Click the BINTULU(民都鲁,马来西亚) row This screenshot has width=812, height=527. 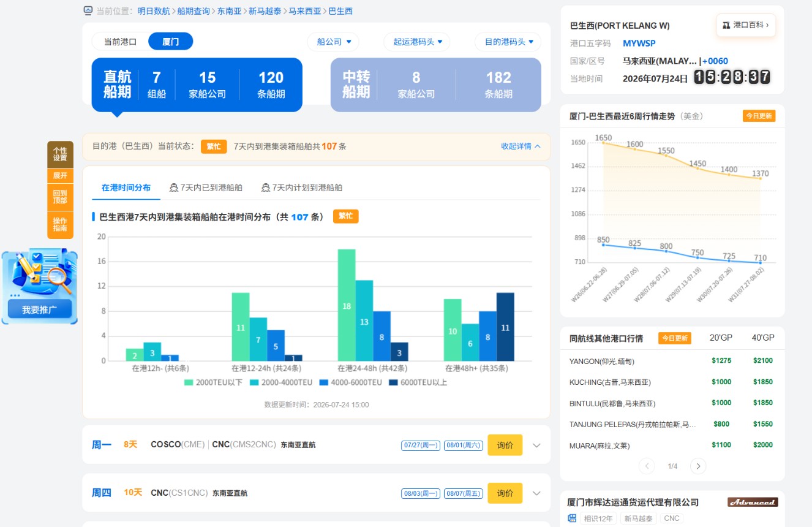[672, 403]
